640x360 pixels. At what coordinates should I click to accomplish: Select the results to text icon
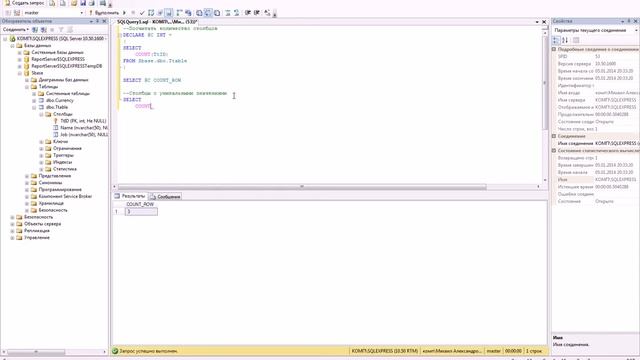click(x=199, y=13)
